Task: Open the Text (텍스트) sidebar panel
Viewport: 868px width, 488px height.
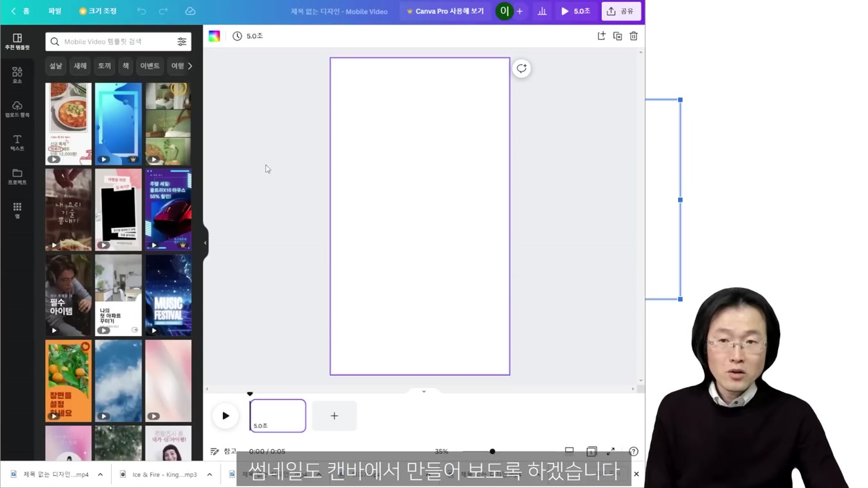Action: (x=17, y=143)
